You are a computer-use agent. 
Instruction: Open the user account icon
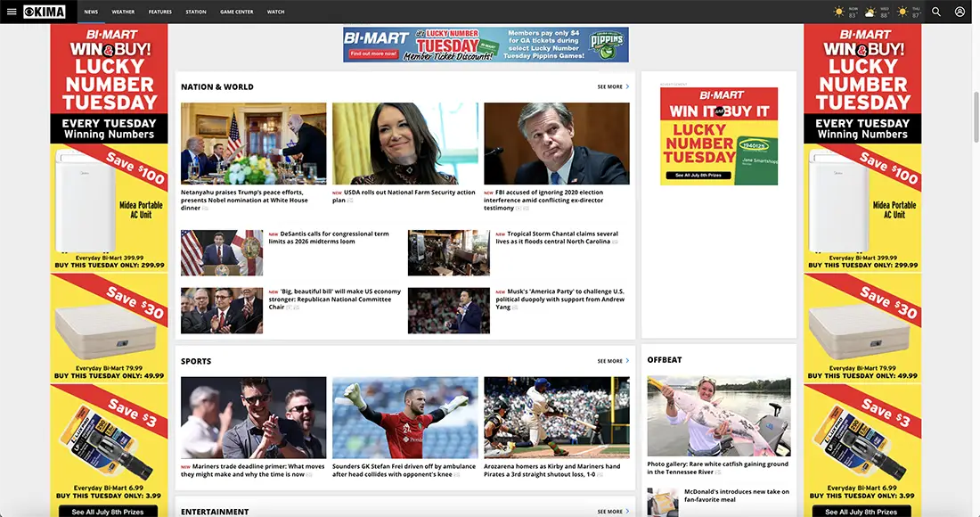coord(960,12)
